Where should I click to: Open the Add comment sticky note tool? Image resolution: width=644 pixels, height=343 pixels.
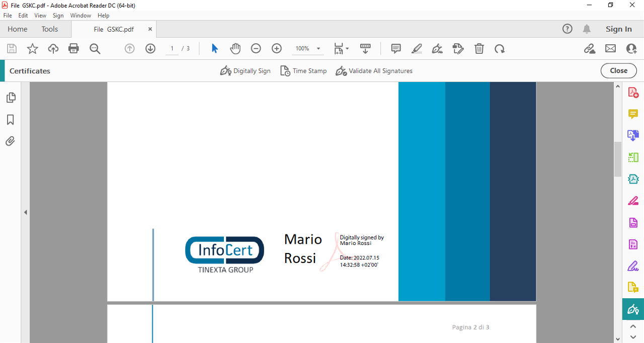396,49
